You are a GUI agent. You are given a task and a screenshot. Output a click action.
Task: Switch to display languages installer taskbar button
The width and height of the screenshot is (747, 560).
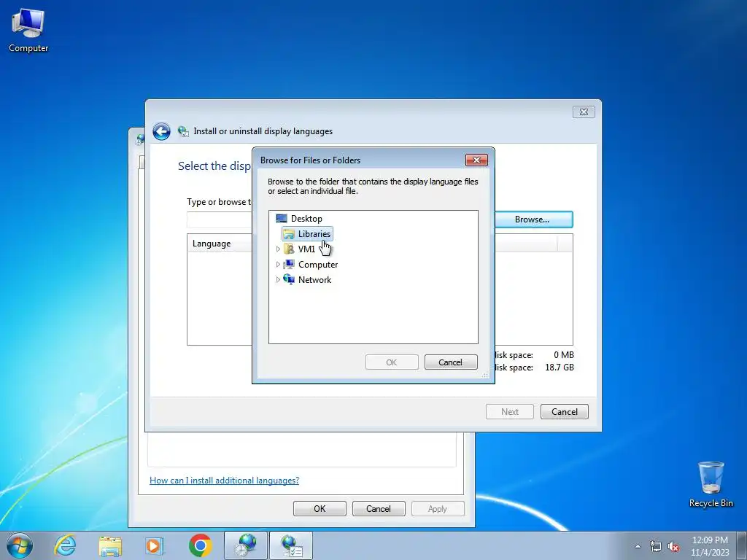tap(291, 545)
